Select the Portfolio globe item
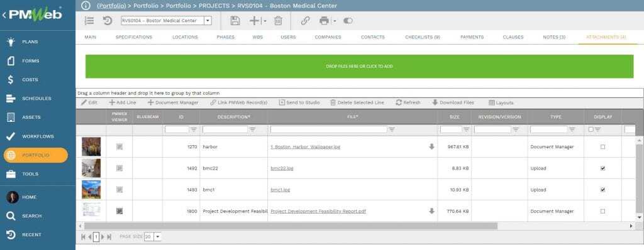 coord(36,155)
